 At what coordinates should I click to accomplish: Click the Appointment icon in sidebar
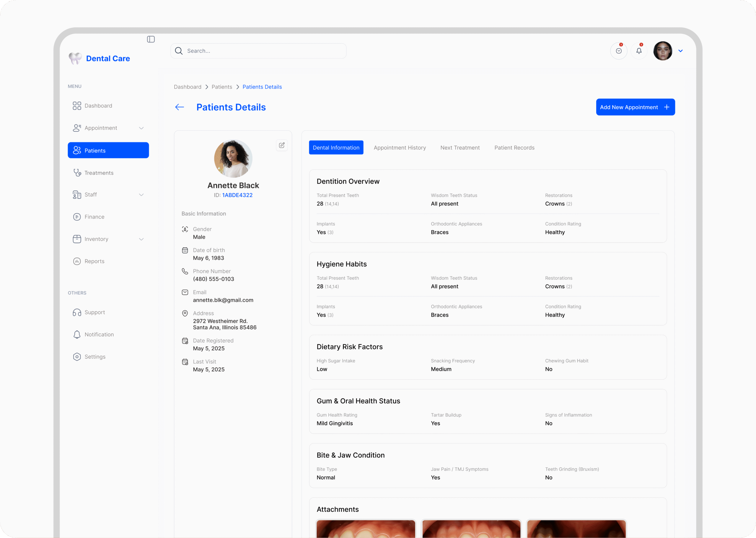(x=77, y=128)
